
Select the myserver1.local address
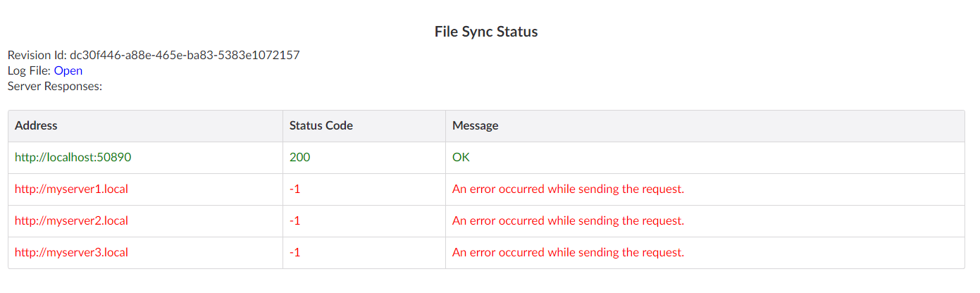(x=71, y=189)
